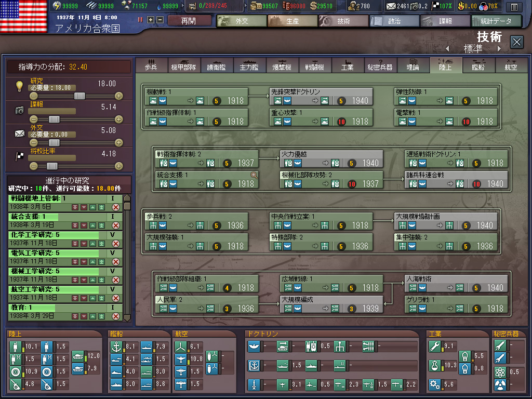This screenshot has width=532, height=399.
Task: Select the 電撃戦 technology box
Action: click(446, 117)
